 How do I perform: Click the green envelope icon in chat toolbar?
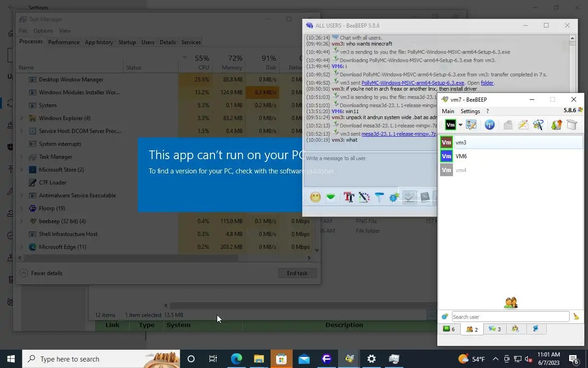point(331,197)
